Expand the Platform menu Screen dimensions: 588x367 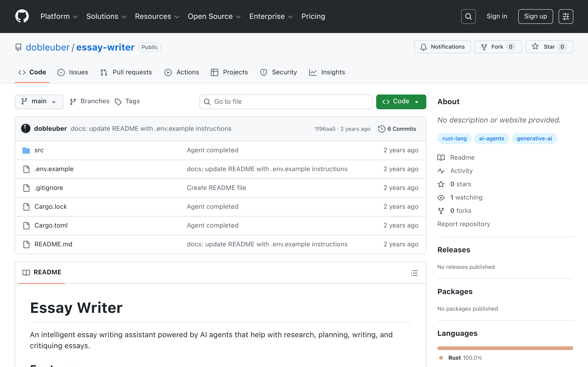pyautogui.click(x=59, y=16)
